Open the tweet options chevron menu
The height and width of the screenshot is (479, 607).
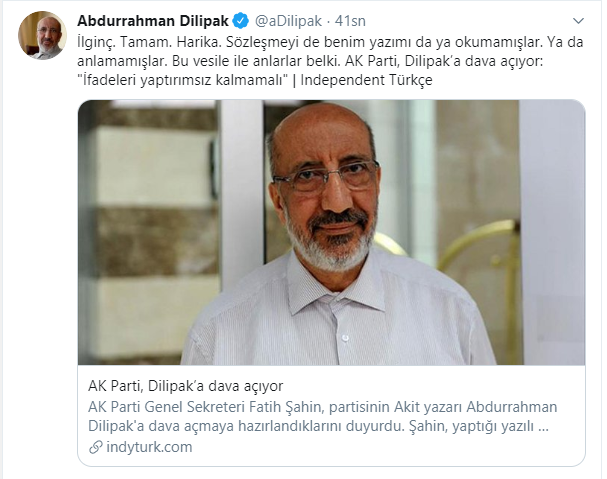(578, 21)
